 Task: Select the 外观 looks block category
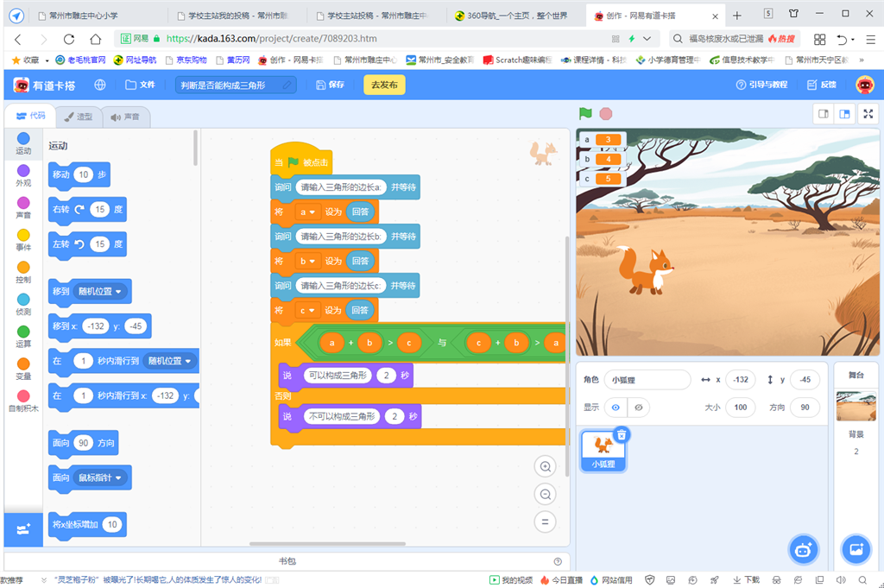[x=23, y=175]
